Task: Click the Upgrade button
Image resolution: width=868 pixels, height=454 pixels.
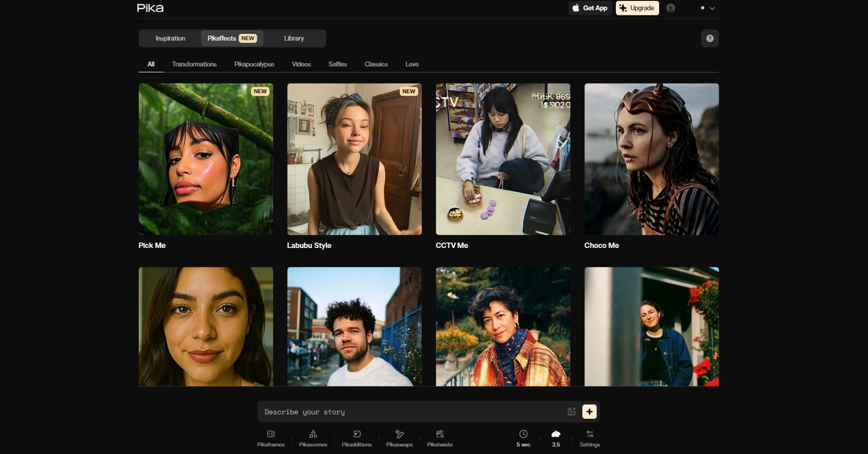Action: [637, 8]
